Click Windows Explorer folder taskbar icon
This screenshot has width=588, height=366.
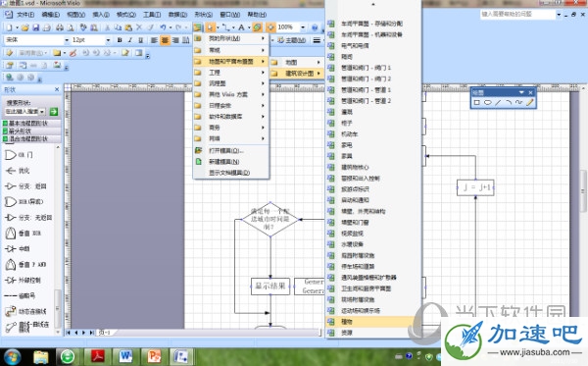pos(40,356)
